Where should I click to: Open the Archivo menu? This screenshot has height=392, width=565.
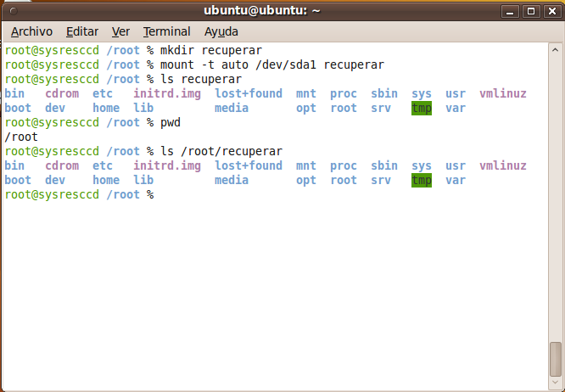31,31
